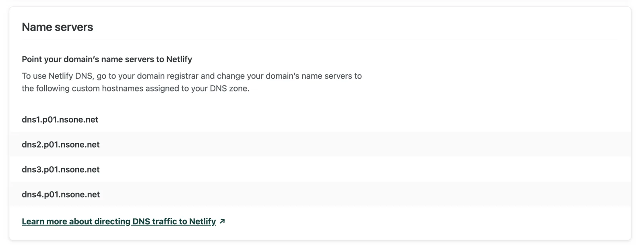Screen dimensions: 644x248
Task: Select the dns3.p01.nsone.net hostname
Action: [60, 169]
